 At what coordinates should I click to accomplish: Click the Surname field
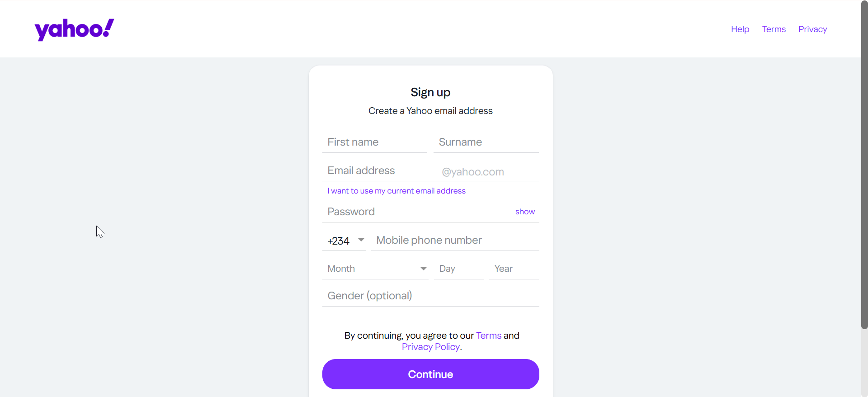point(486,142)
